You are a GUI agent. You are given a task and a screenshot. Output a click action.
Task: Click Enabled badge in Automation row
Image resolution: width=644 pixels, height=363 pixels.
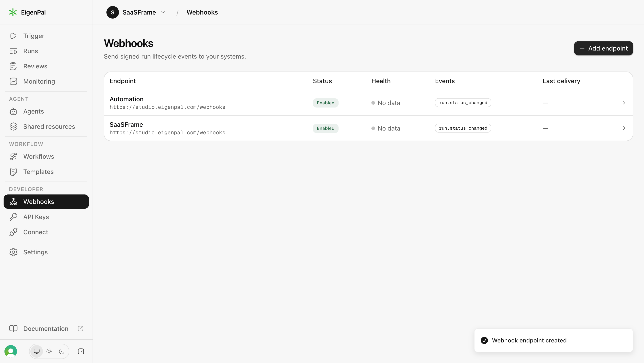(x=326, y=103)
